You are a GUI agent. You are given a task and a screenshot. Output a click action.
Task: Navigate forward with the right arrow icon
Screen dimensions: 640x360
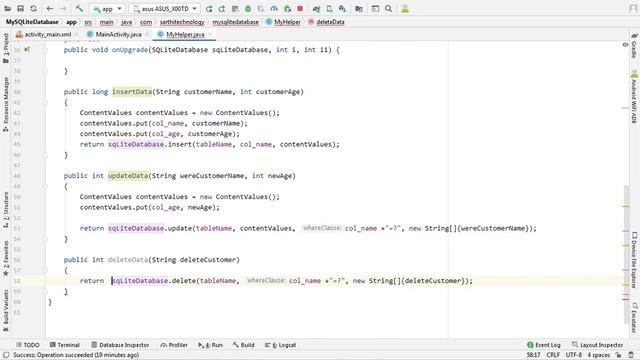[63, 9]
